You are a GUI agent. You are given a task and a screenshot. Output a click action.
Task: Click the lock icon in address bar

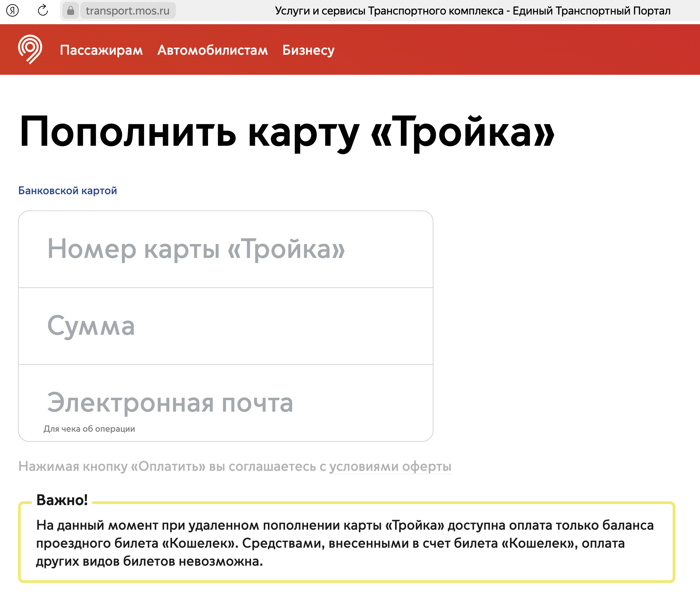pos(71,11)
